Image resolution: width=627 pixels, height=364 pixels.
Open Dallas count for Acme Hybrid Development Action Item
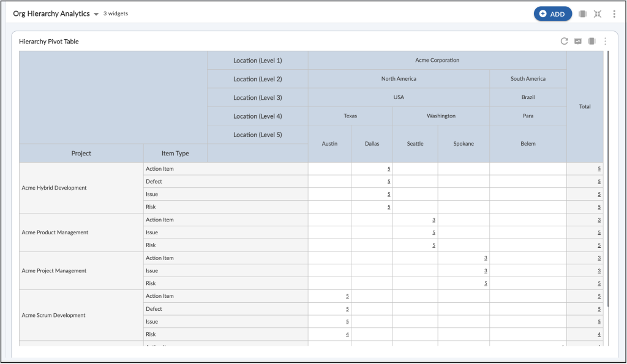coord(389,169)
